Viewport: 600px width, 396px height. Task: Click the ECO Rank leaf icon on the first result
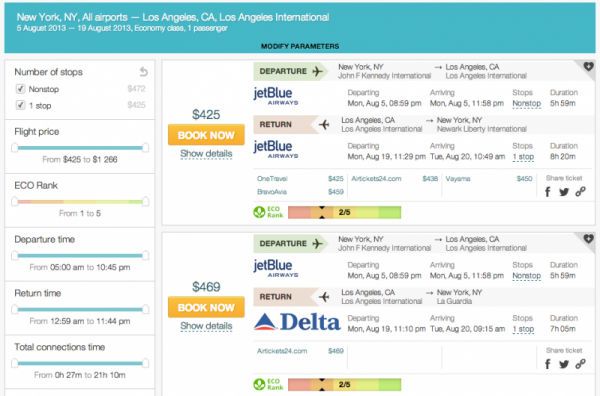pos(259,212)
